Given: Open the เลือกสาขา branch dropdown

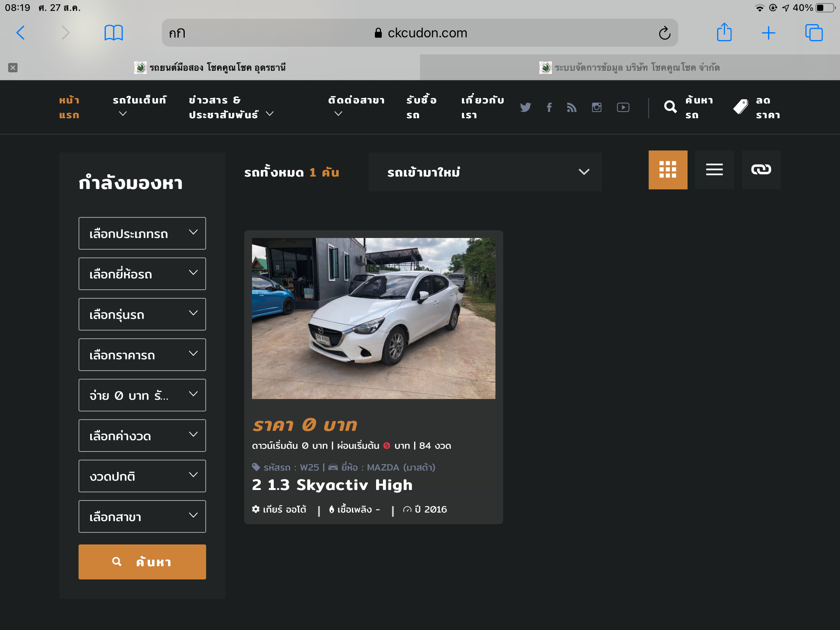Looking at the screenshot, I should point(142,516).
